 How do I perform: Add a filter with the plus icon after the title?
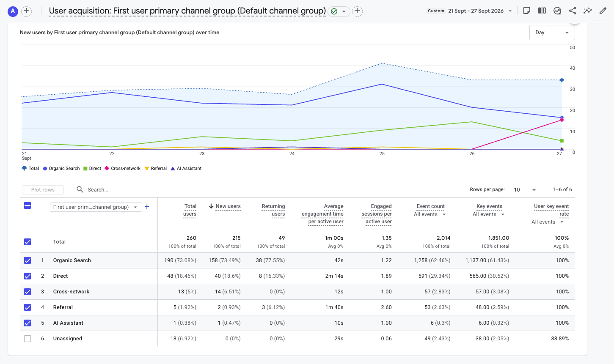(358, 11)
